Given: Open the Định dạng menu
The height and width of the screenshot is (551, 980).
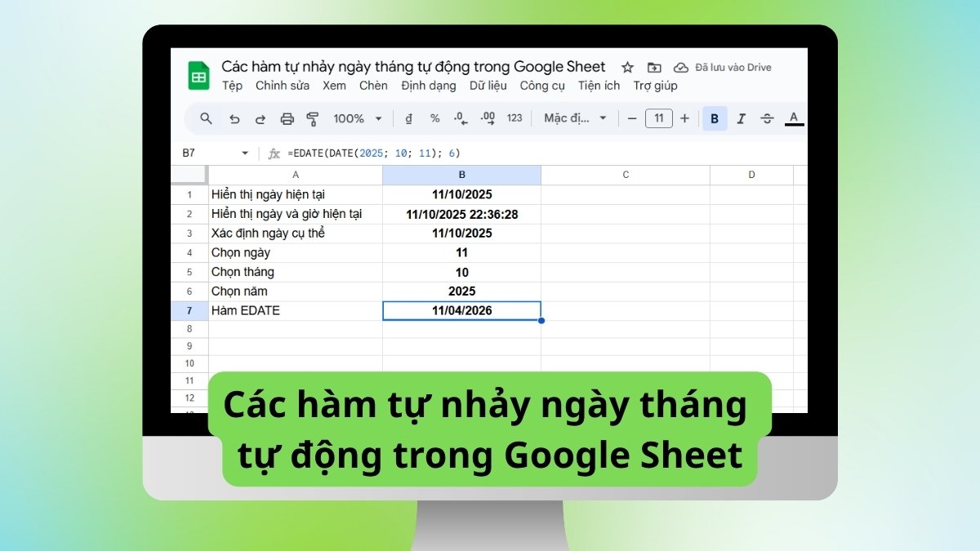Looking at the screenshot, I should [429, 86].
